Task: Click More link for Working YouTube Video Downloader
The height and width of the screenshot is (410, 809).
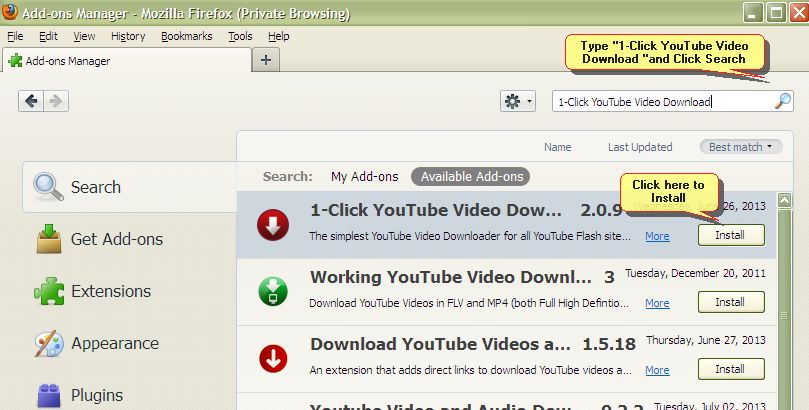Action: 657,303
